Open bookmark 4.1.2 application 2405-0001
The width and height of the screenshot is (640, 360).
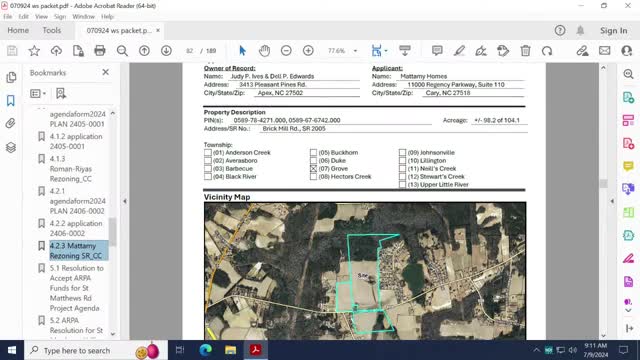tap(76, 141)
